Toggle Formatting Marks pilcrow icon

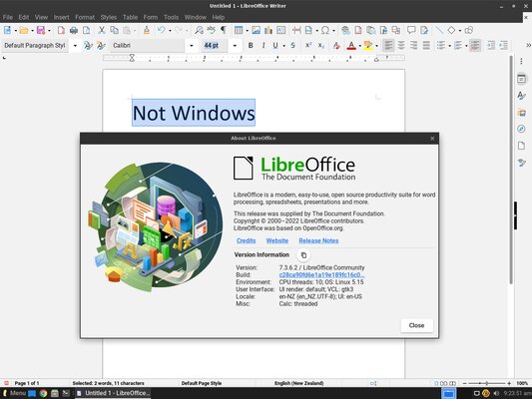tap(224, 30)
